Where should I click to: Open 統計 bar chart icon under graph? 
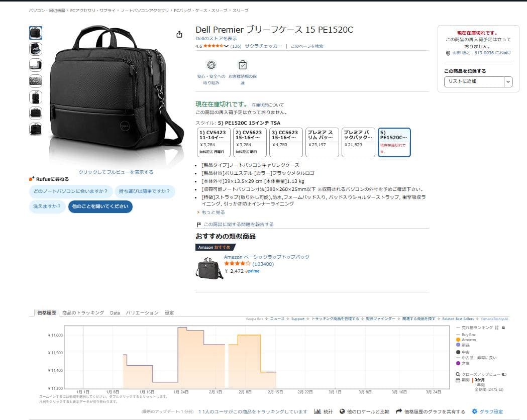(x=318, y=411)
